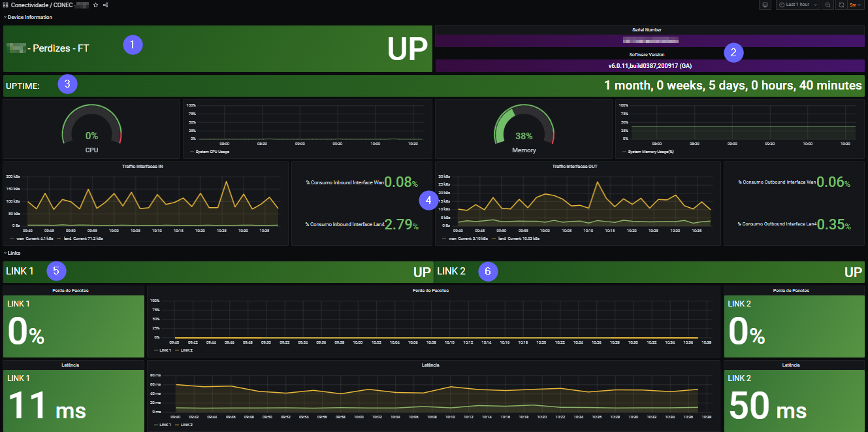Switch to TV/kiosk view mode
868x432 pixels.
tap(765, 5)
